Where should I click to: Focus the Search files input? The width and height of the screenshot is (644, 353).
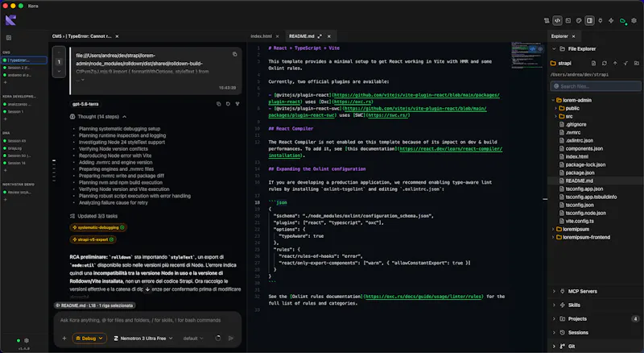click(596, 86)
